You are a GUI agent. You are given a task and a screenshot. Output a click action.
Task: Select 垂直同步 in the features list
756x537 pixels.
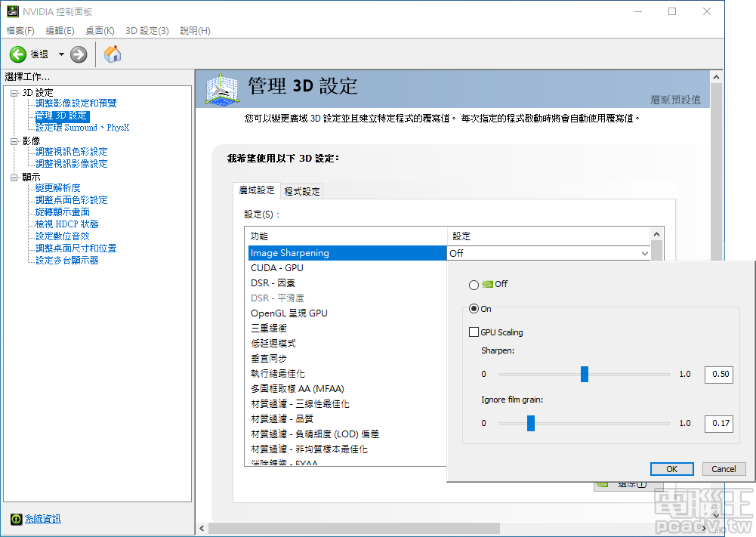coord(269,358)
